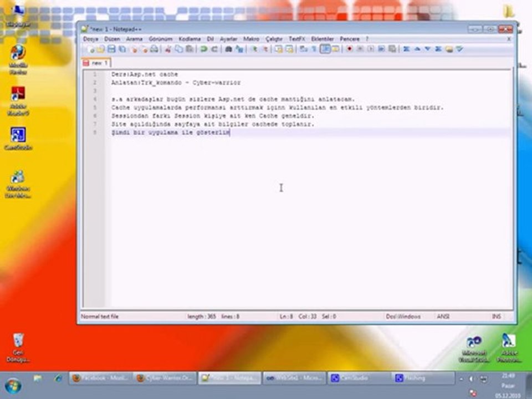
Task: Click 'Dos\Windows' in the status bar
Action: [403, 316]
